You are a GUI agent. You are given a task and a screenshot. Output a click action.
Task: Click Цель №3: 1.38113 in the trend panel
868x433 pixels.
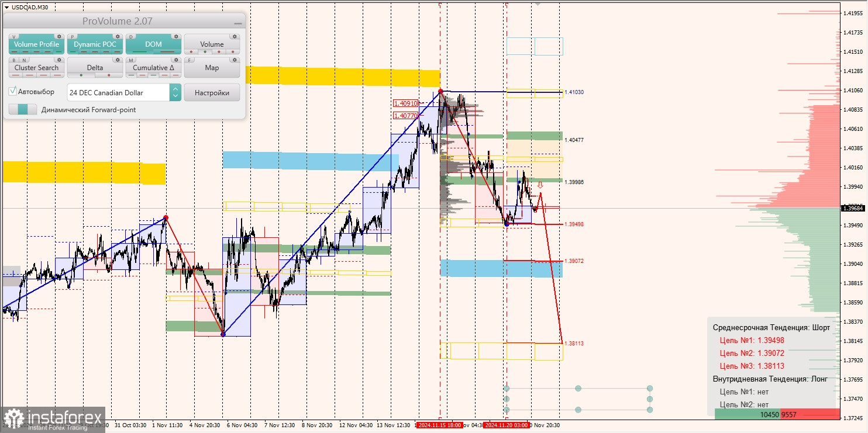(752, 366)
